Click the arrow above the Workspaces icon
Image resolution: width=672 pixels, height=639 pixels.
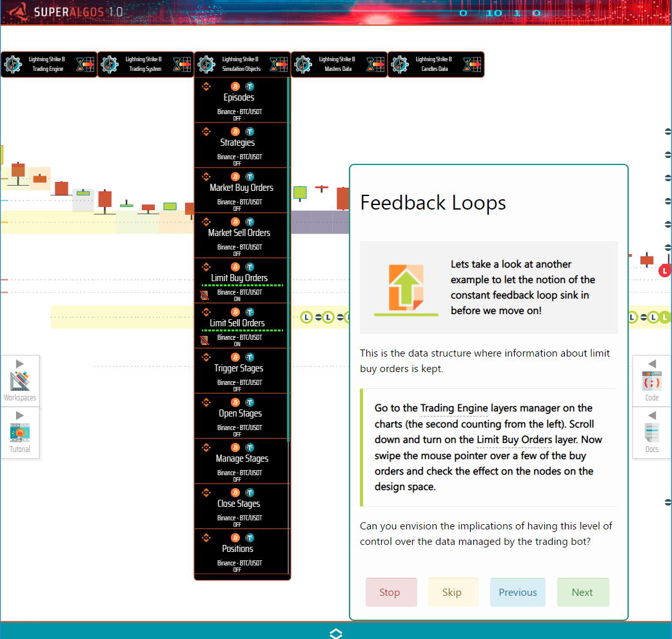(x=19, y=362)
